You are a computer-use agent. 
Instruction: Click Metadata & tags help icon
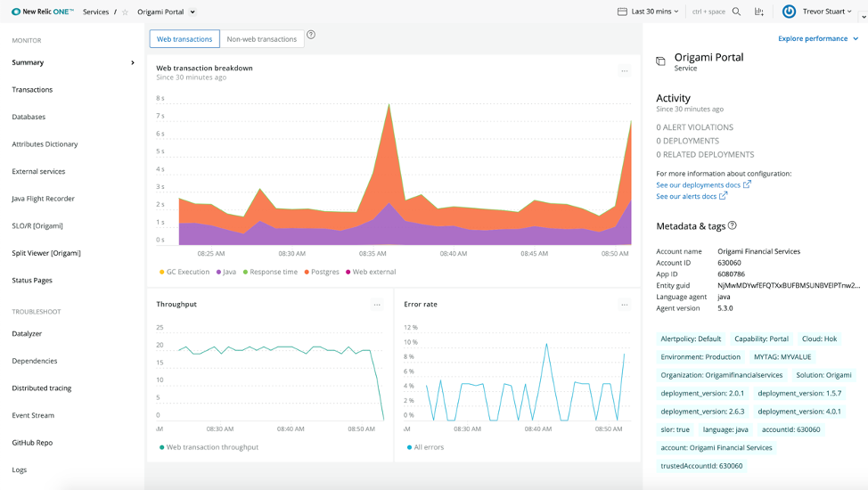point(733,225)
